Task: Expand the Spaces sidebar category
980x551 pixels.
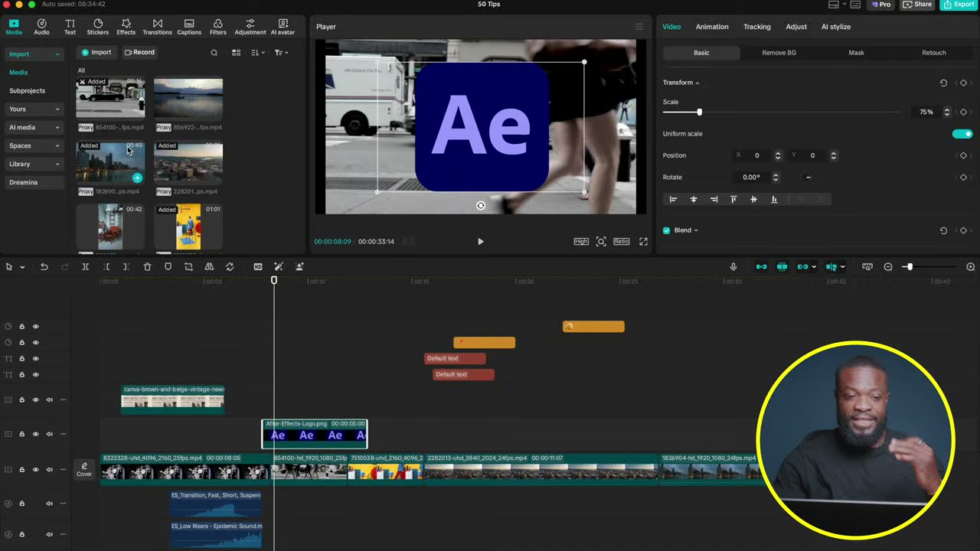Action: coord(57,146)
